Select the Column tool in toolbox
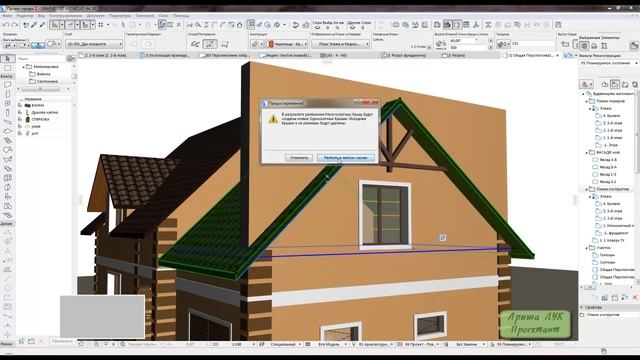The image size is (640, 360). 8,113
